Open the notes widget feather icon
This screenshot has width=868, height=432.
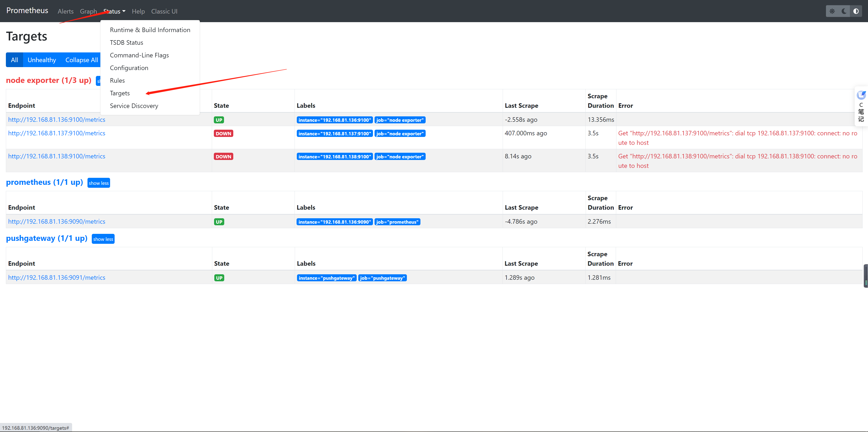coord(861,95)
